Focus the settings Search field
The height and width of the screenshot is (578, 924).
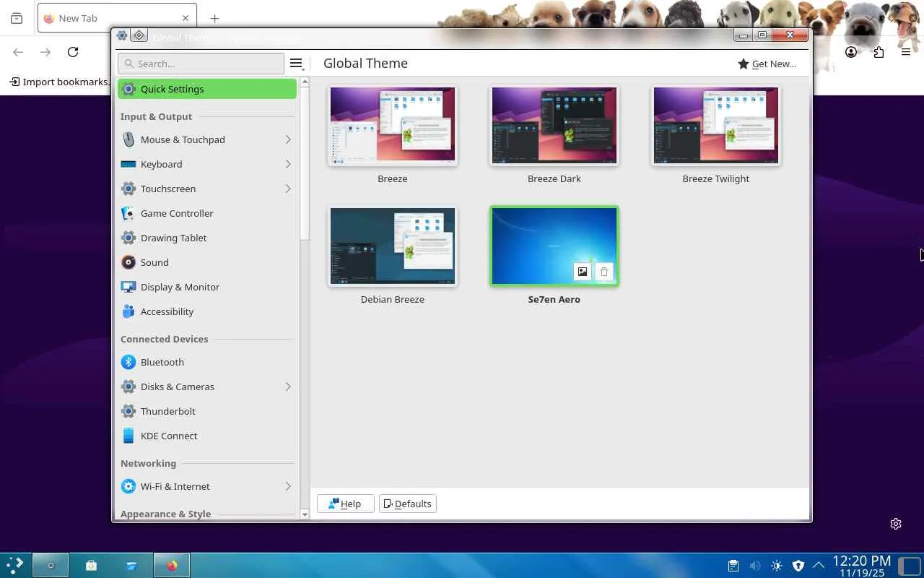pyautogui.click(x=201, y=64)
